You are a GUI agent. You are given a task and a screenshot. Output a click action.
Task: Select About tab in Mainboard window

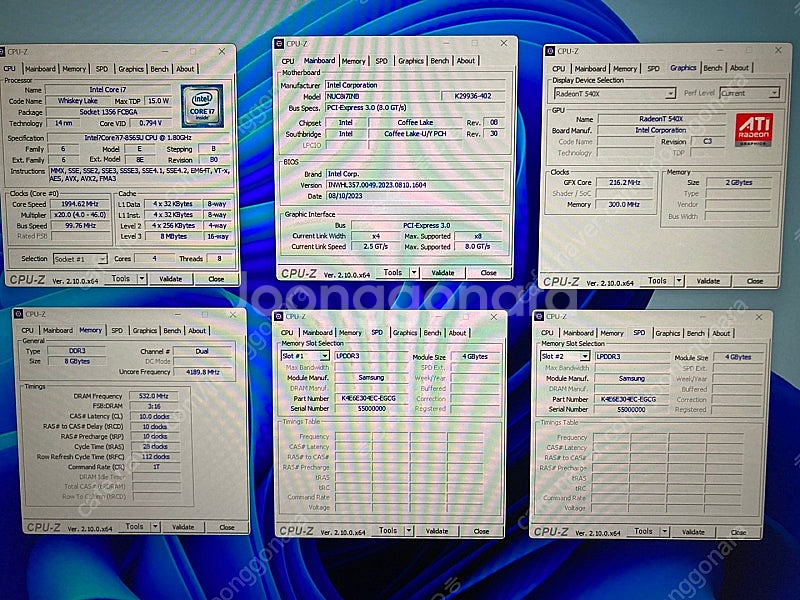[x=465, y=61]
